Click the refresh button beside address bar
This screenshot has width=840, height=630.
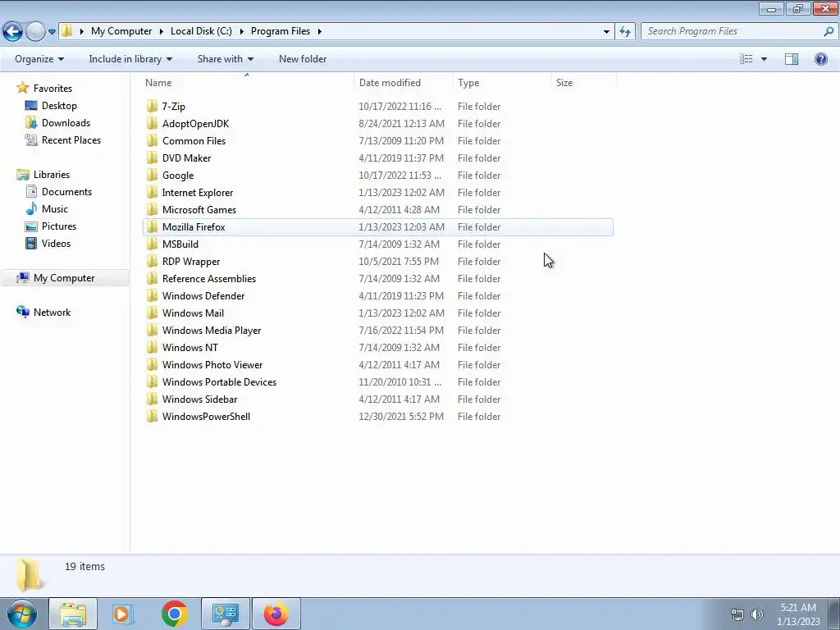pyautogui.click(x=625, y=32)
